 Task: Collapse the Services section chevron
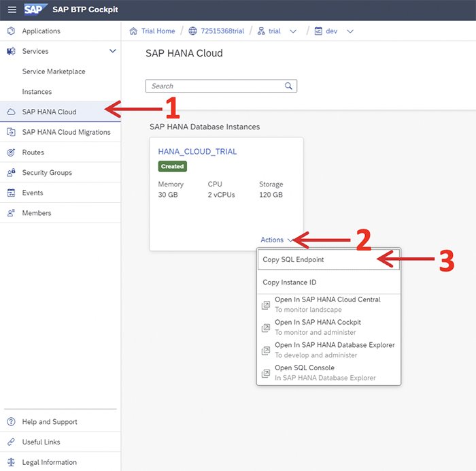click(113, 51)
